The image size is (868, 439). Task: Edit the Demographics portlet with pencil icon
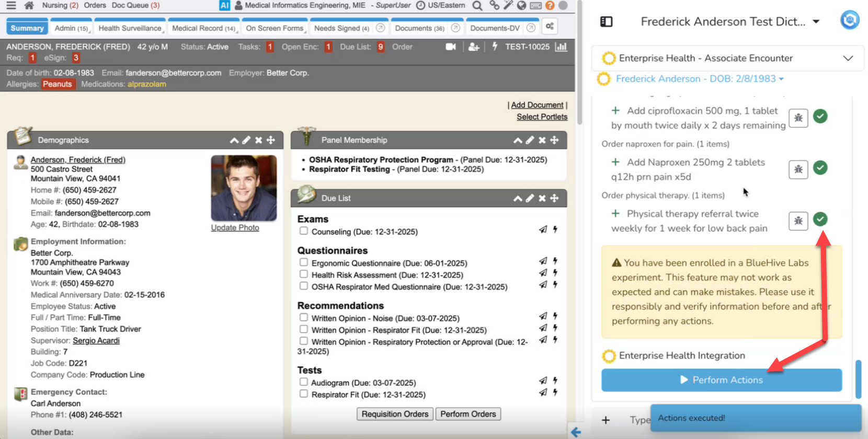[x=246, y=140]
